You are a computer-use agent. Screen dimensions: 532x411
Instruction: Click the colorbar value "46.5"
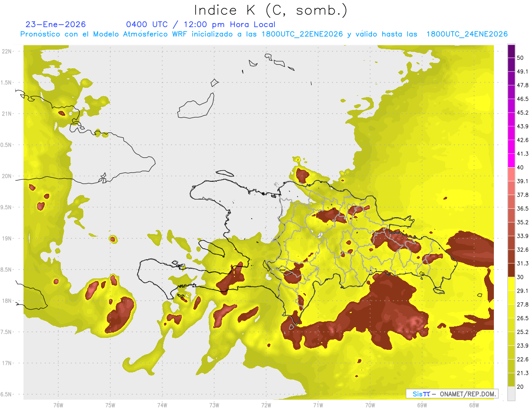(x=523, y=99)
